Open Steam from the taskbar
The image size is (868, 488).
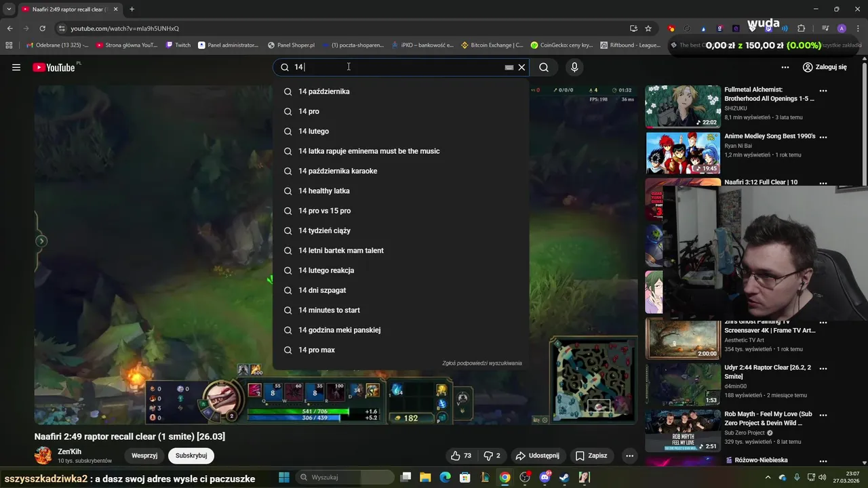tap(564, 477)
